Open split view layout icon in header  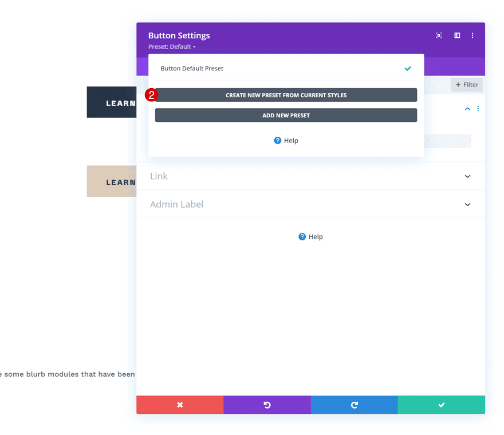click(x=456, y=35)
